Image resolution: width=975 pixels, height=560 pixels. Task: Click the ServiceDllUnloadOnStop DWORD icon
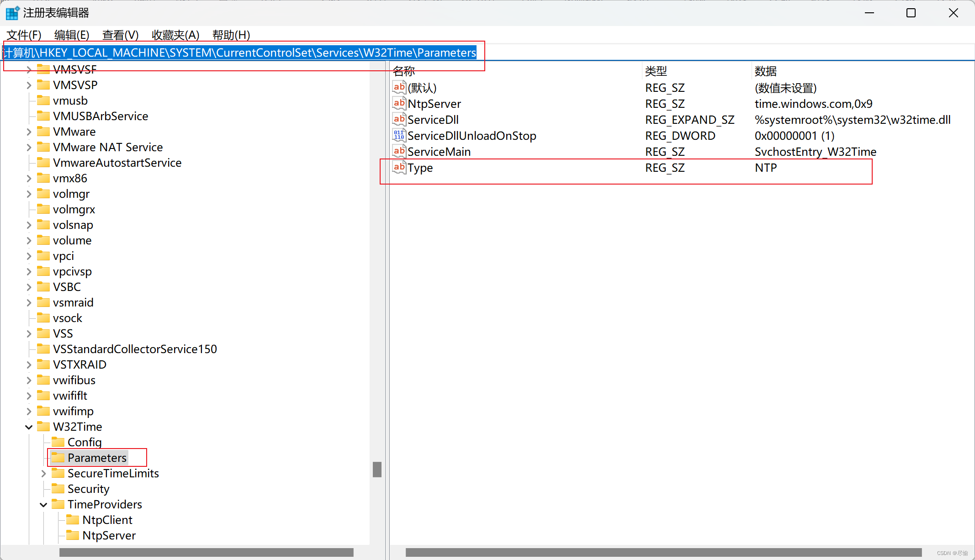coord(399,135)
